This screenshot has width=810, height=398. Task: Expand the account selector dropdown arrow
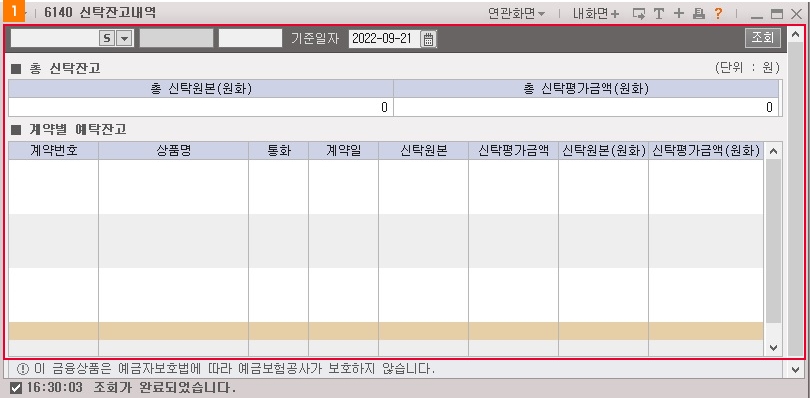(x=124, y=38)
